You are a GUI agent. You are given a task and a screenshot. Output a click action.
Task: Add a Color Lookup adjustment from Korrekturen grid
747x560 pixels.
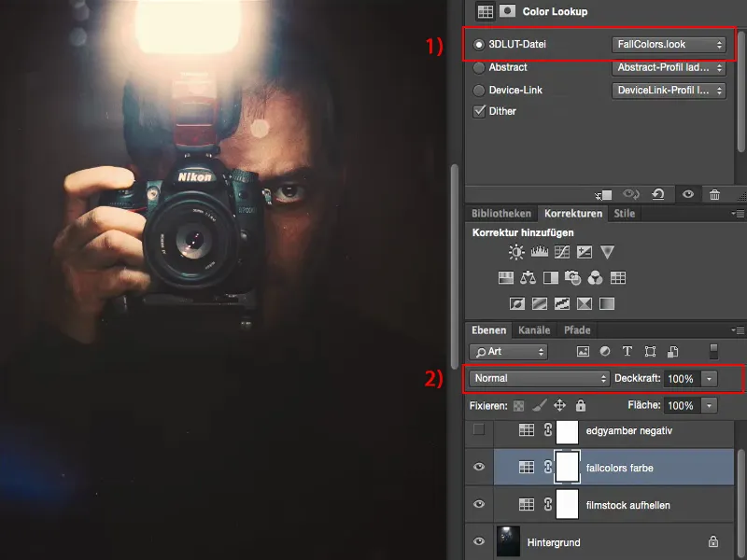click(x=618, y=277)
